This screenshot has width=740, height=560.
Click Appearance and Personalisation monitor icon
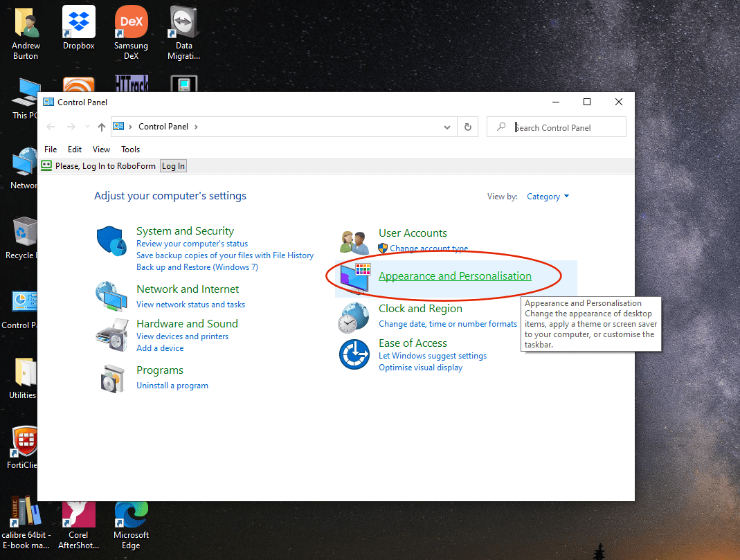click(355, 278)
